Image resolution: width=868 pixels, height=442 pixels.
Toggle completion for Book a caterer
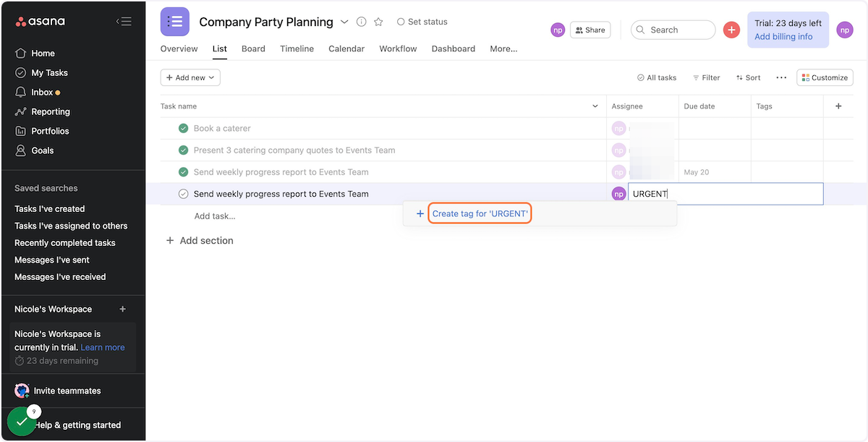point(183,129)
